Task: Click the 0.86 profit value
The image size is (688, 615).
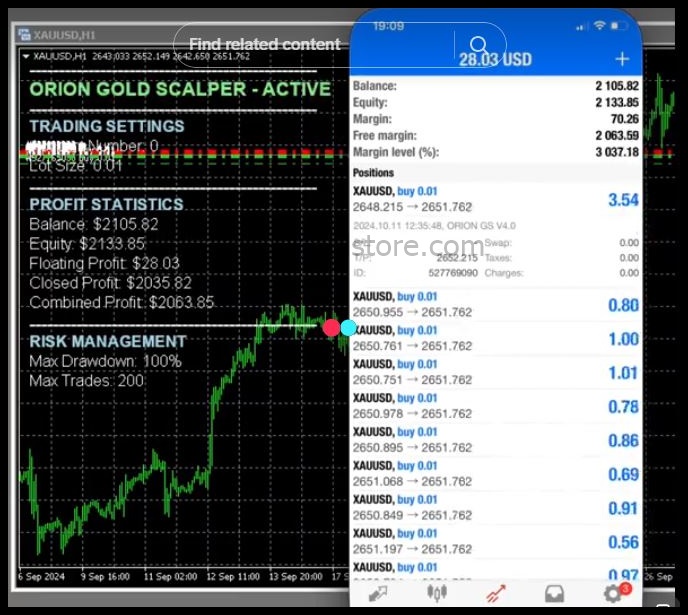Action: [623, 441]
